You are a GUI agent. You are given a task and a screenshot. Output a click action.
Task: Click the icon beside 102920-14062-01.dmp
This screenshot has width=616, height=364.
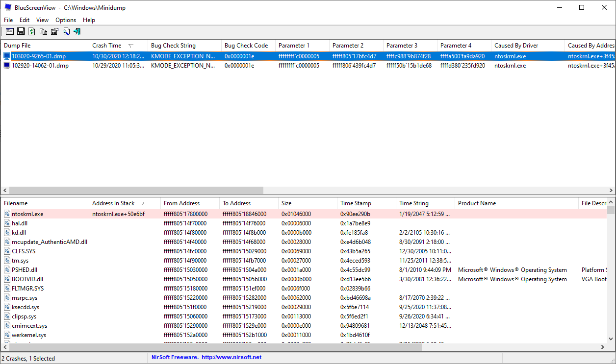[7, 65]
